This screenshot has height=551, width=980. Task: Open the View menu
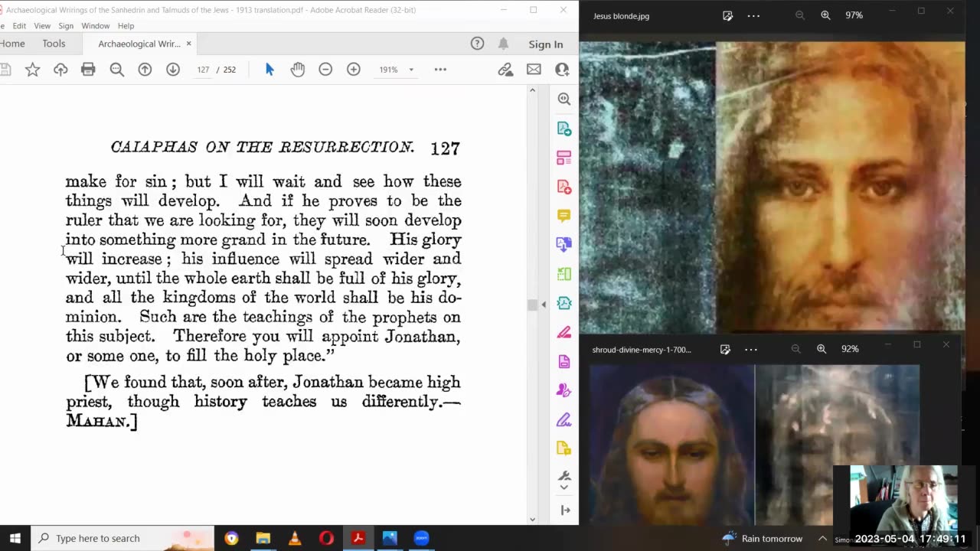pyautogui.click(x=42, y=26)
